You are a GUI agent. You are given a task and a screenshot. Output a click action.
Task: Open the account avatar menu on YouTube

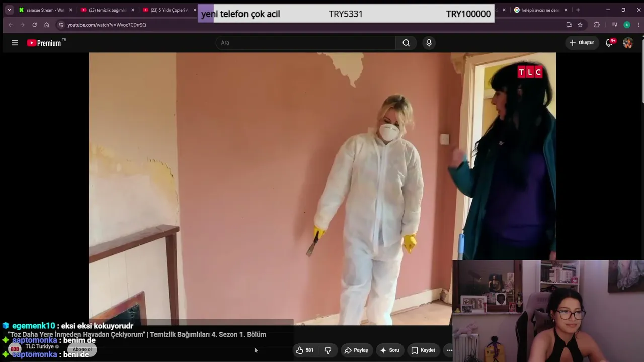coord(627,43)
